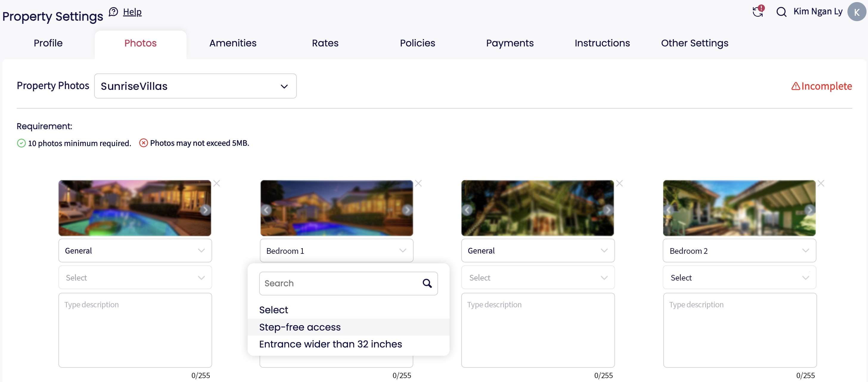Click the sync notifications icon in header
The image size is (868, 382).
pyautogui.click(x=757, y=11)
